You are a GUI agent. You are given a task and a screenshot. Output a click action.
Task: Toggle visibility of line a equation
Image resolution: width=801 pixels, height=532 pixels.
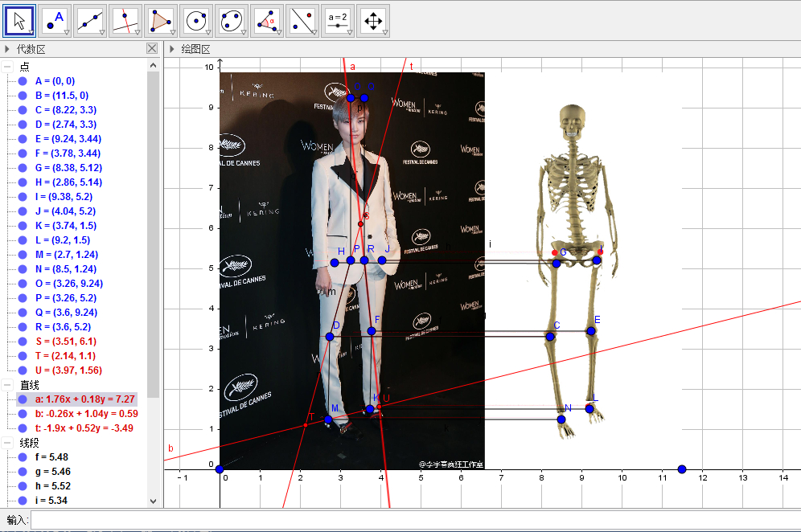click(23, 399)
